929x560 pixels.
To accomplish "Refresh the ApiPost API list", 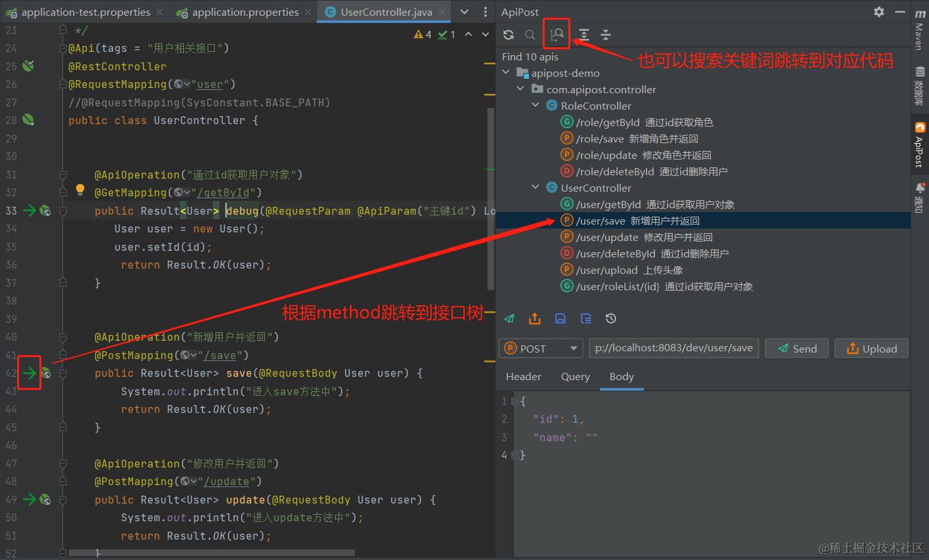I will click(509, 35).
